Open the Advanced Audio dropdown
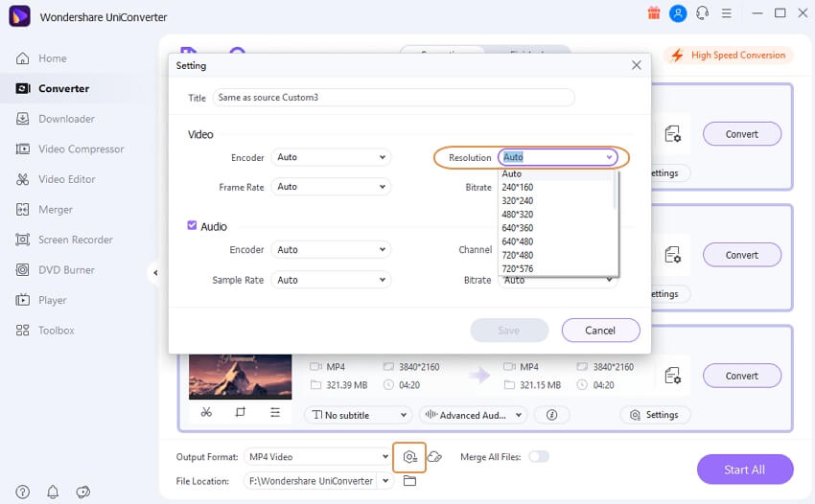Screen dimensions: 815x504 click(x=474, y=415)
